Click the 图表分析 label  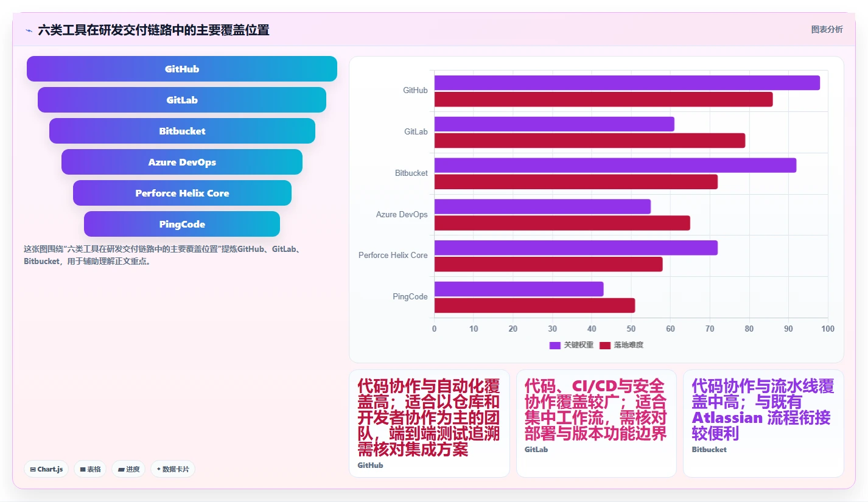[827, 29]
